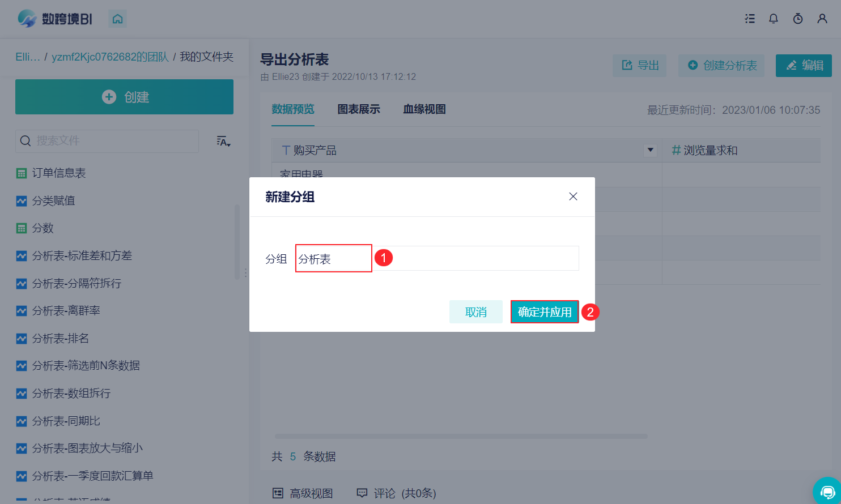This screenshot has width=841, height=504.
Task: Click the Elli… breadcrumb link
Action: coord(28,57)
